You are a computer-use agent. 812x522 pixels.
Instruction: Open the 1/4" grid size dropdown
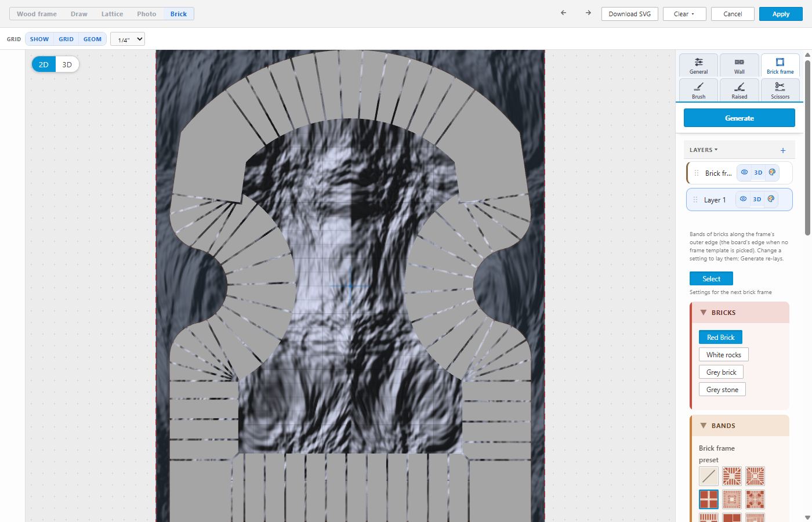point(128,39)
